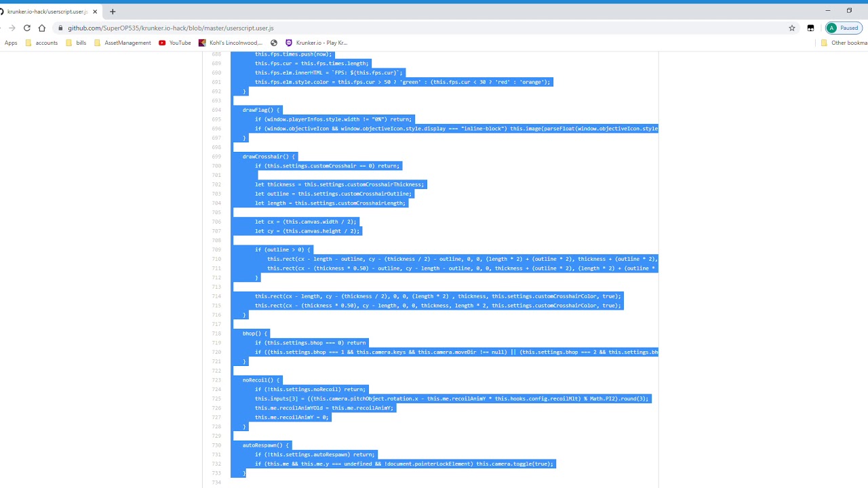868x488 pixels.
Task: Close the krunker.io-hack userscript tab
Action: coord(95,12)
